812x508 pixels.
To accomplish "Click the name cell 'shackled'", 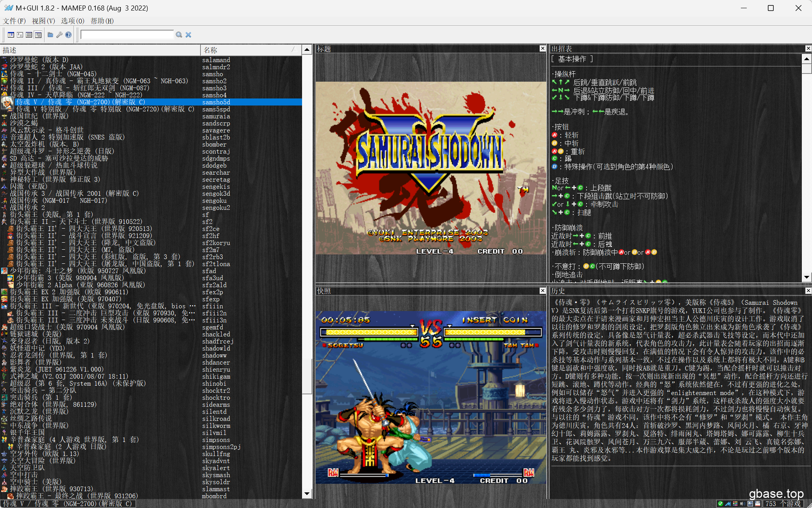I will (x=216, y=334).
